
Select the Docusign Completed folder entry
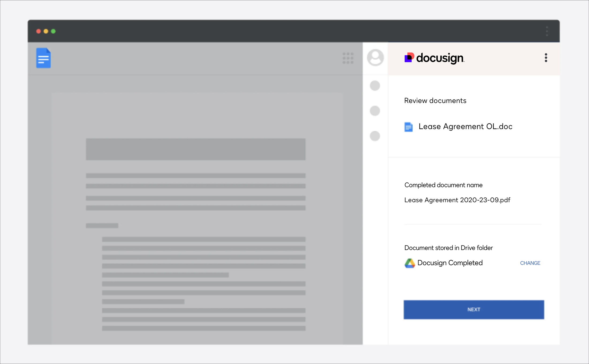pyautogui.click(x=450, y=263)
